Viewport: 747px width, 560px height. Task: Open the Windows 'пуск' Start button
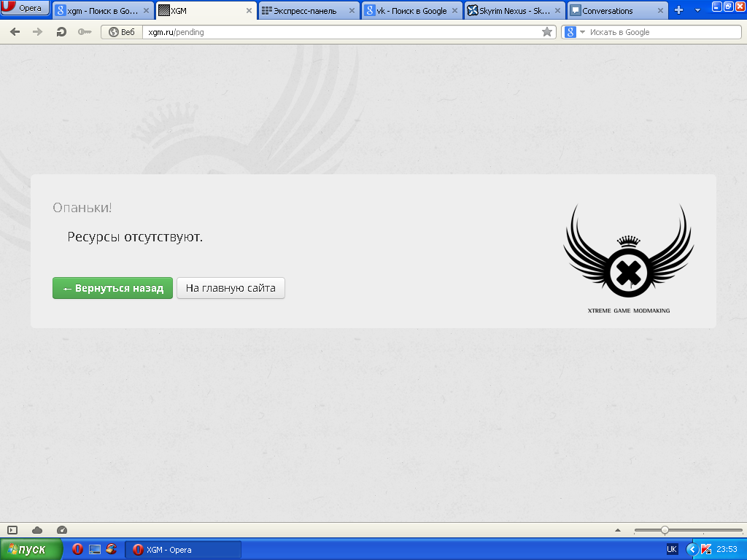(31, 550)
